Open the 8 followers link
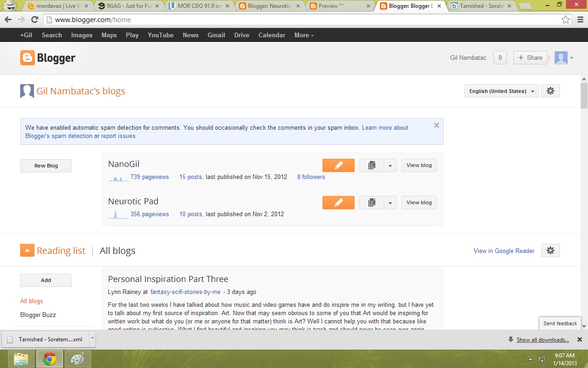Screen dimensions: 588x368 pos(311,177)
